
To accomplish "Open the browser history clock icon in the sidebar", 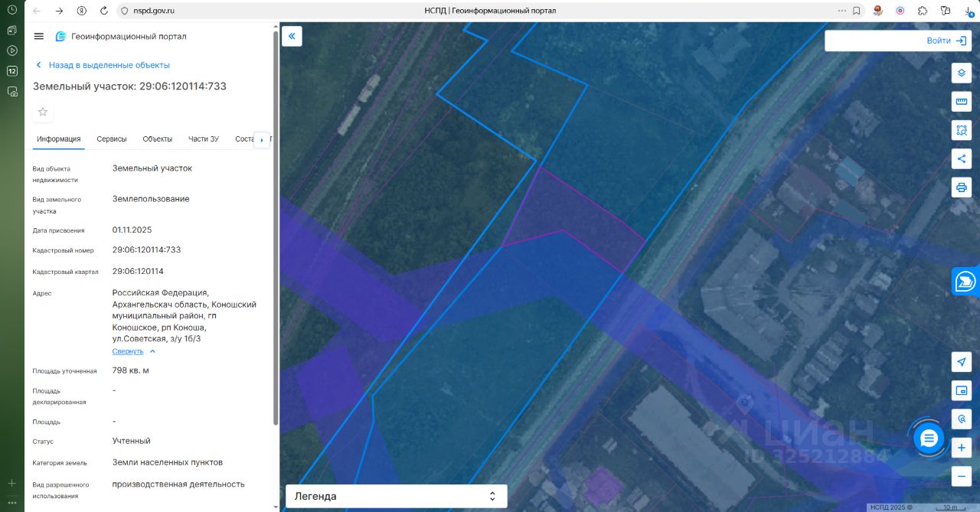I will pos(12,9).
